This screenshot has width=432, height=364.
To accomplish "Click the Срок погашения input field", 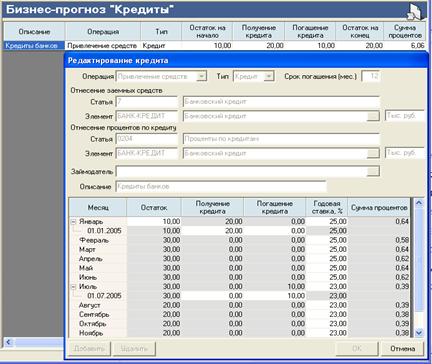I will click(x=370, y=76).
